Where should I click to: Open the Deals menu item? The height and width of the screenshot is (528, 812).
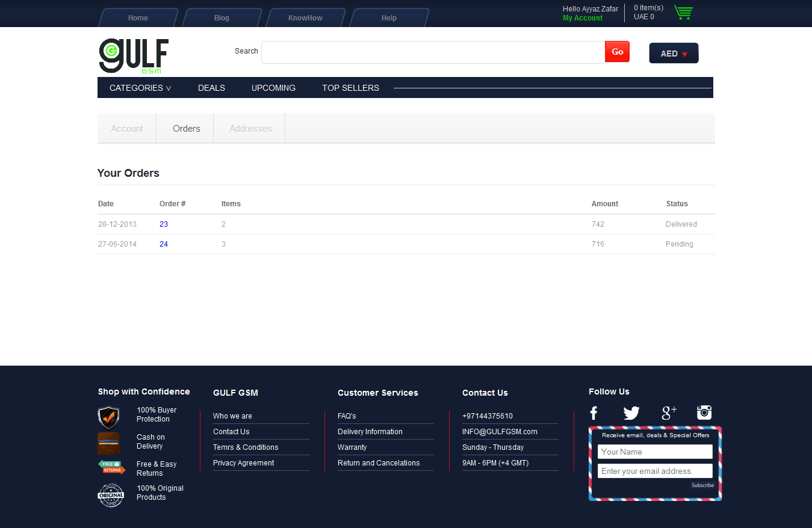click(x=211, y=88)
